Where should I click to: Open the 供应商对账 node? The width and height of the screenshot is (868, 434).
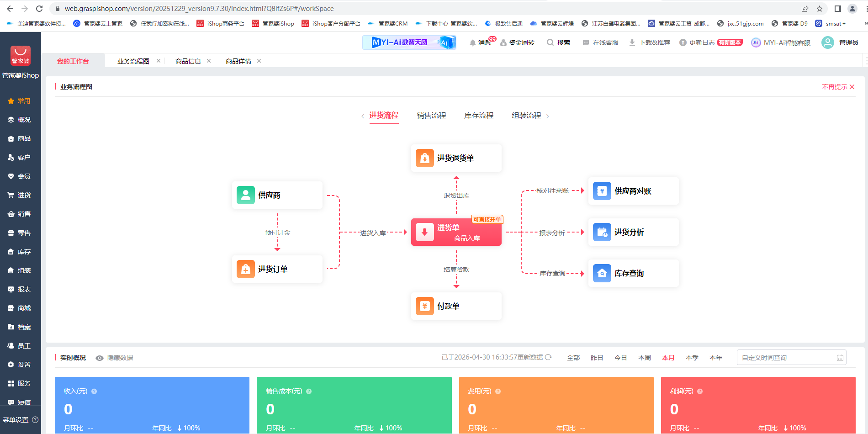tap(633, 191)
